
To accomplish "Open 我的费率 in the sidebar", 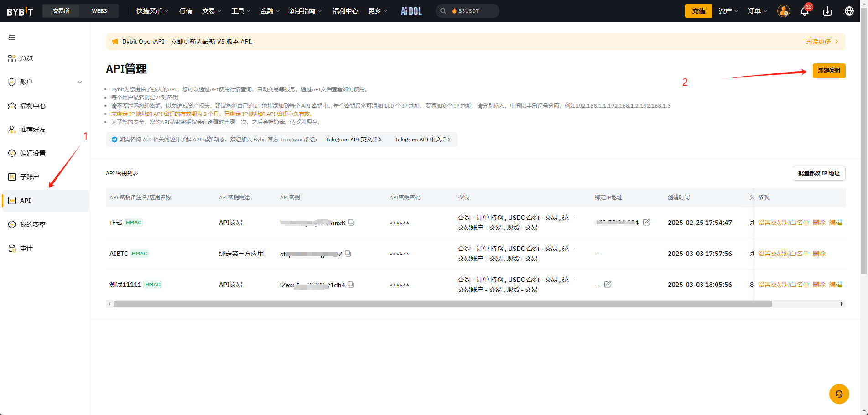I will click(33, 224).
